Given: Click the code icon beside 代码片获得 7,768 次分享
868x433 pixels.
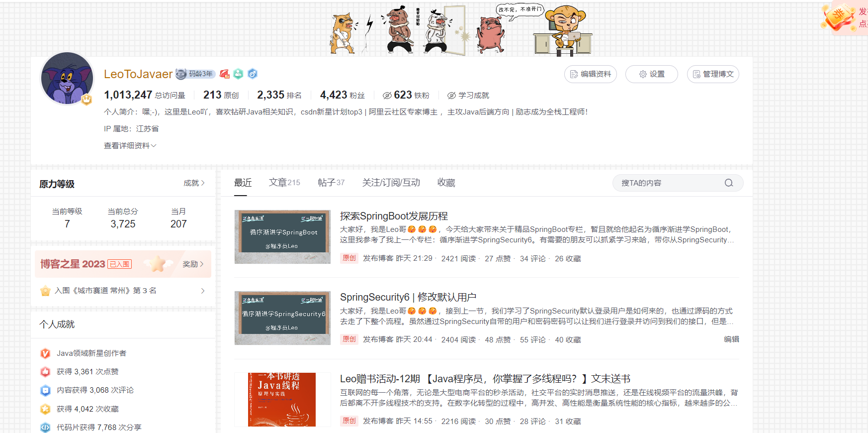Looking at the screenshot, I should pos(45,428).
